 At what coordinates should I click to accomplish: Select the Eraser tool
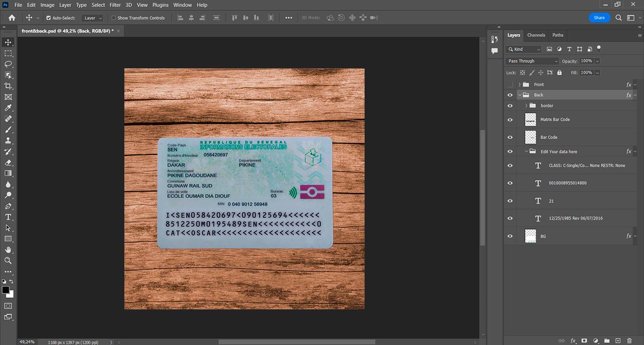click(8, 162)
